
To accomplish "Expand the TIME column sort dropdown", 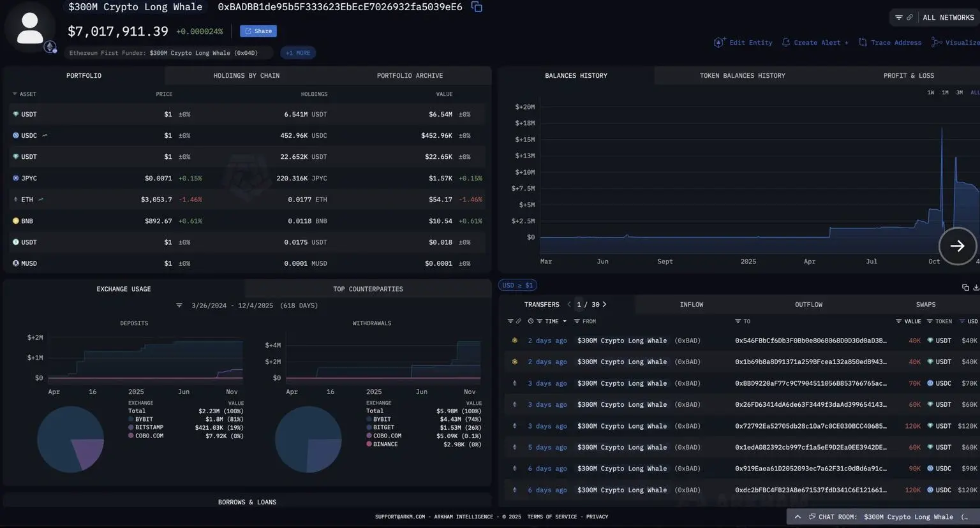I will tap(565, 322).
